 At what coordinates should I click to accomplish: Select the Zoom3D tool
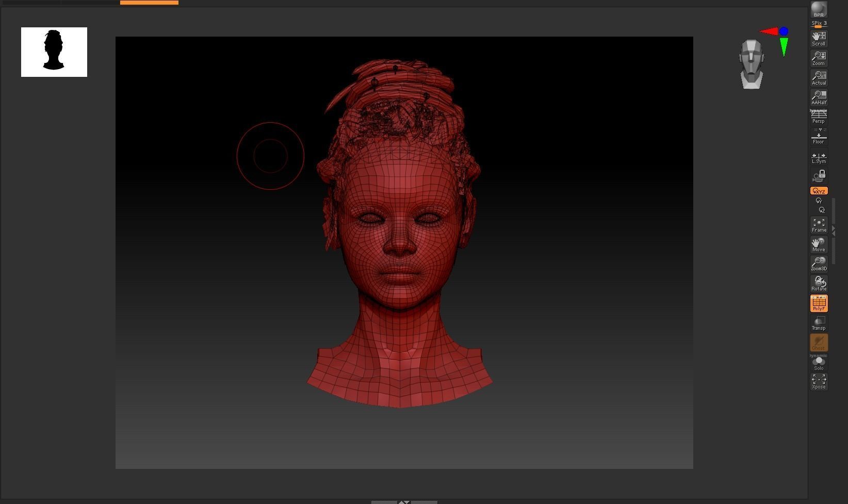(x=819, y=264)
